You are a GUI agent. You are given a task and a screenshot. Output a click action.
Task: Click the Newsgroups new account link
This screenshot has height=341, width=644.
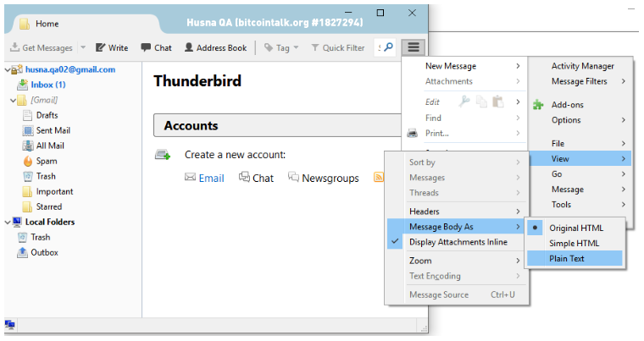pos(330,178)
